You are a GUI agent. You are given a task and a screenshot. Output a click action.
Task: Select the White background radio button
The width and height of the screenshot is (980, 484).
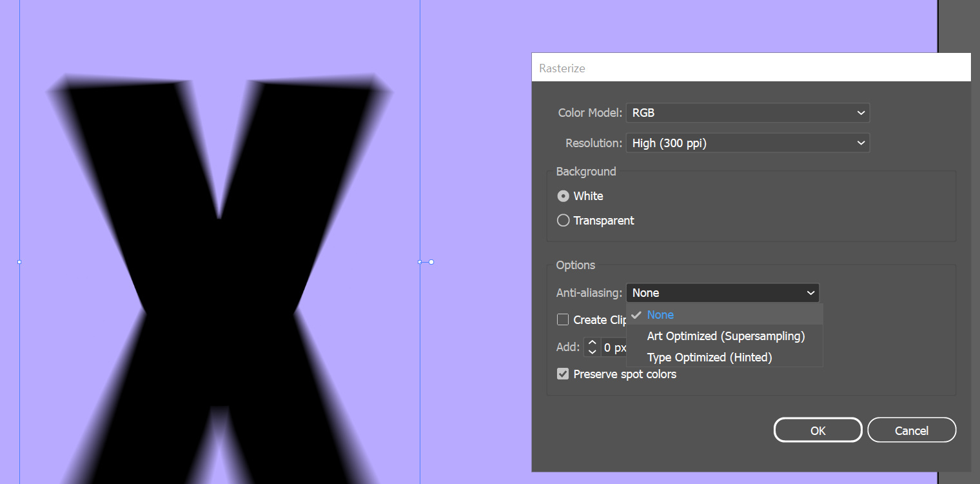(563, 196)
